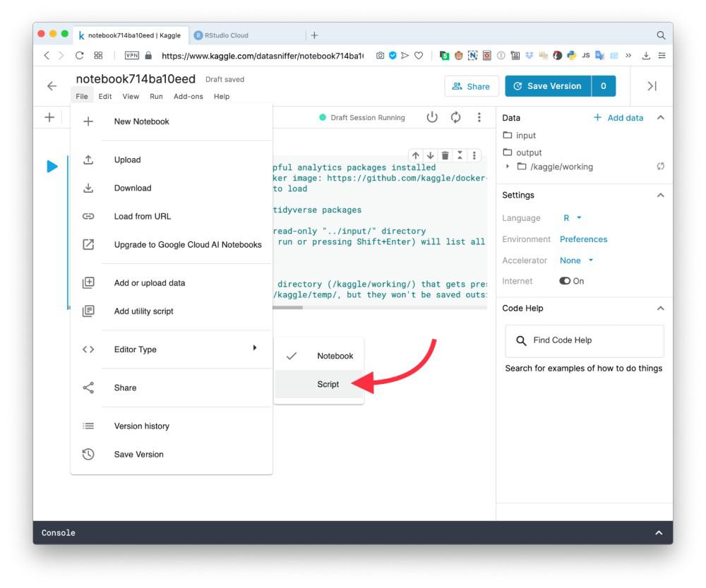Open the version count dropdown next to Save Version
This screenshot has width=706, height=588.
[x=604, y=86]
